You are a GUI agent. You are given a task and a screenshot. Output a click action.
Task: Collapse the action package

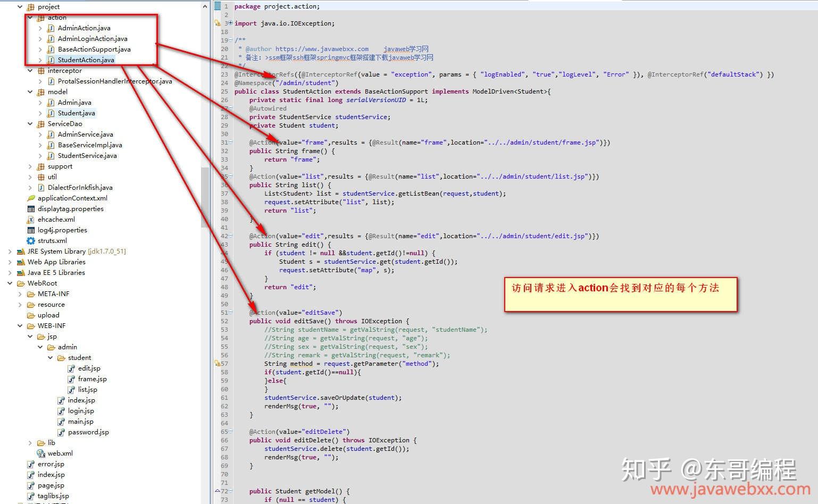[x=30, y=18]
